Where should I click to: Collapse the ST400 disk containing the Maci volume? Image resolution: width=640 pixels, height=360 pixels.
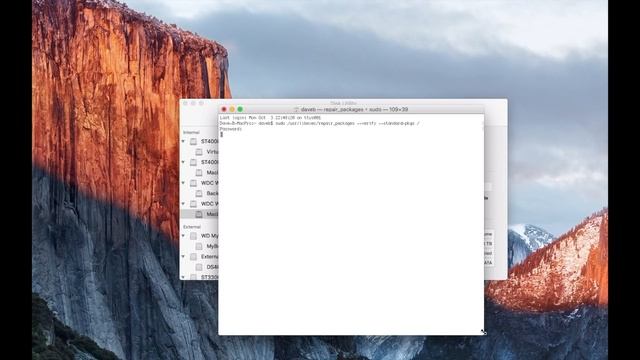point(183,162)
